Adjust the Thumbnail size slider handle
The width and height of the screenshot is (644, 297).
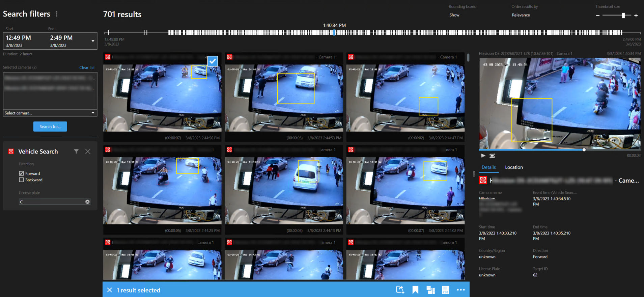(x=623, y=16)
